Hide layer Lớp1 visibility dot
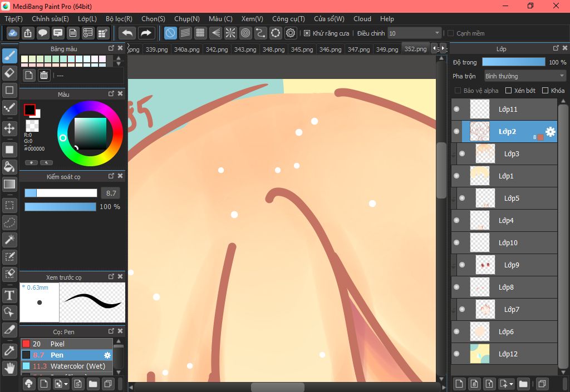Screen dimensions: 570x392 [456, 176]
